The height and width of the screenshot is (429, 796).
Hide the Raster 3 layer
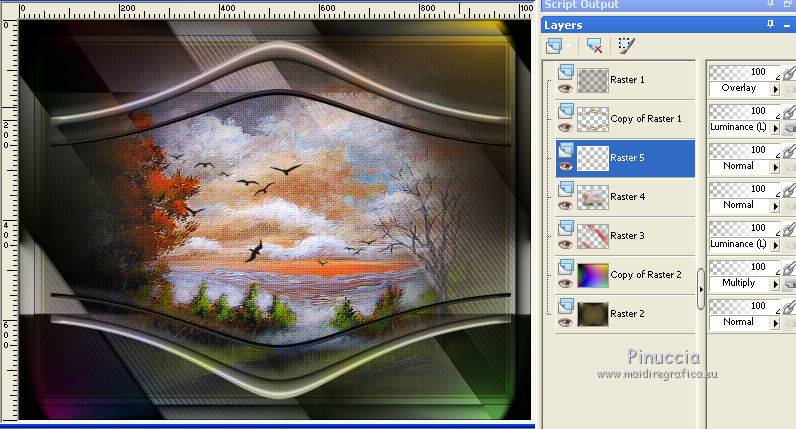coord(566,245)
